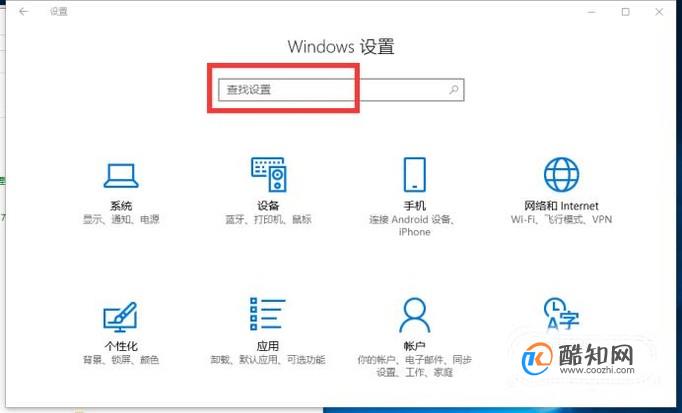Maximize the Settings window

pos(625,12)
